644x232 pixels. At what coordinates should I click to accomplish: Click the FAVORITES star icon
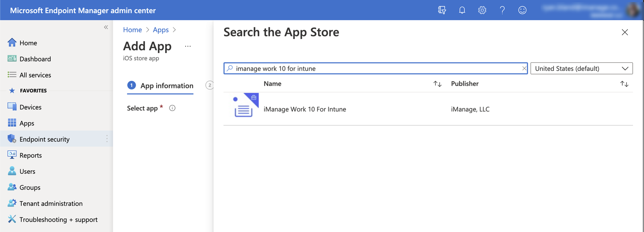pos(12,90)
